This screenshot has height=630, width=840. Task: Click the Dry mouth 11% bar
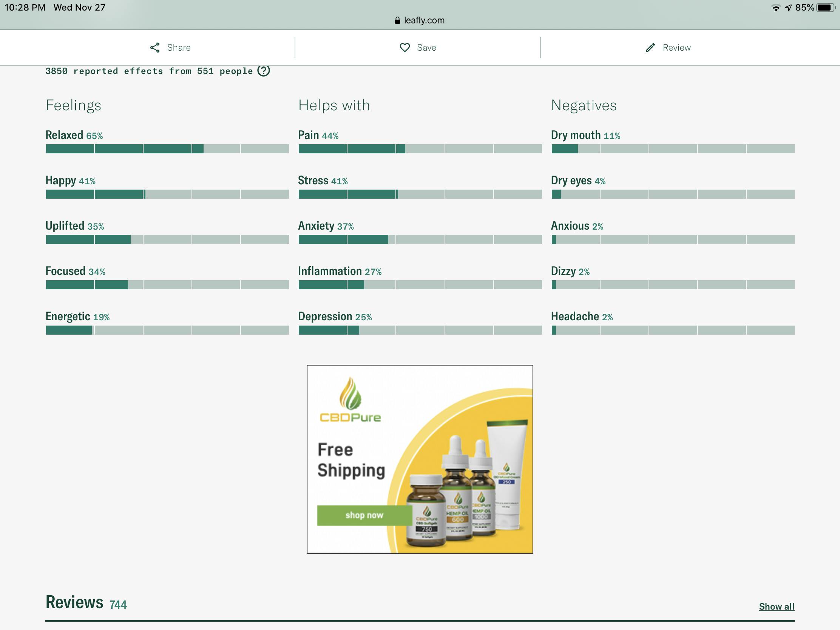[x=673, y=149]
